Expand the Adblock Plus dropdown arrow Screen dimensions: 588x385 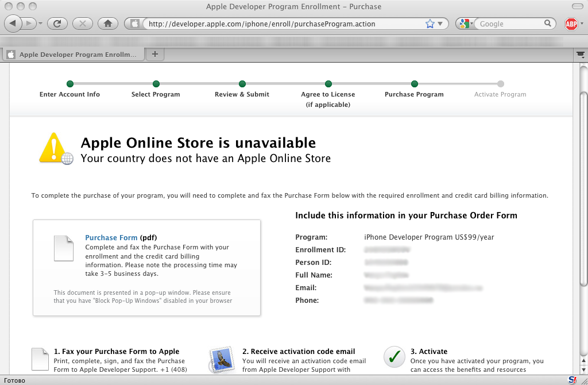pyautogui.click(x=582, y=24)
